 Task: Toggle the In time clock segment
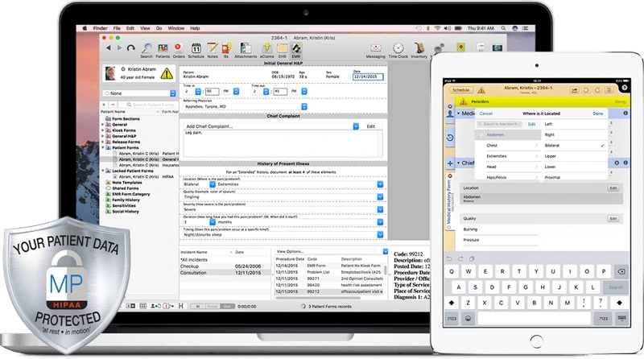198,307
